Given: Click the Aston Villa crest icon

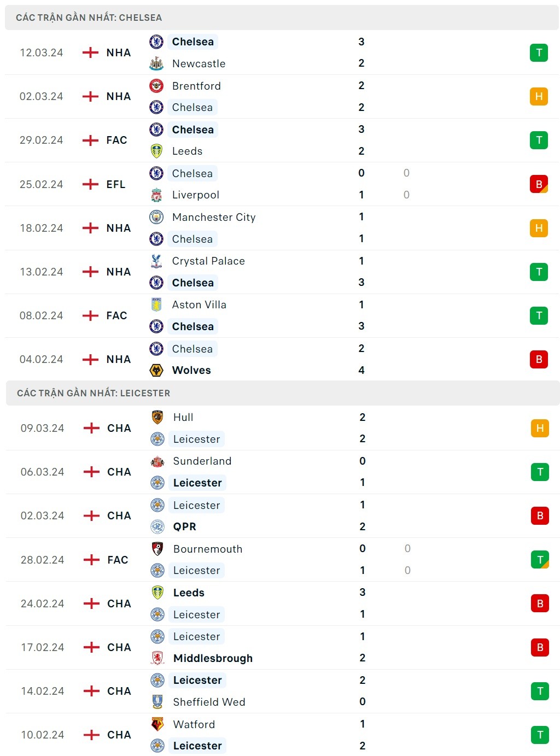Looking at the screenshot, I should (x=156, y=304).
